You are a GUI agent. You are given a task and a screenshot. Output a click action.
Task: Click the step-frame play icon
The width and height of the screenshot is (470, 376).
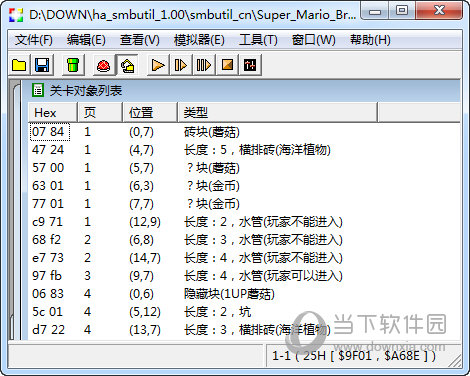point(181,65)
